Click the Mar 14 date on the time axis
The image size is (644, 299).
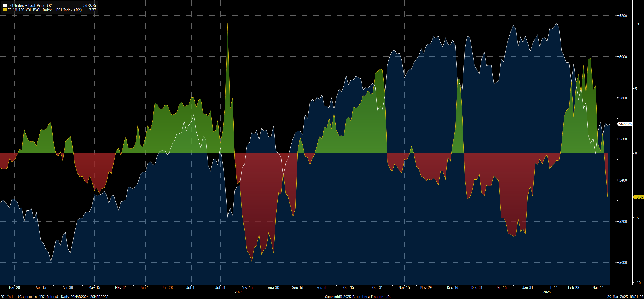[598, 287]
